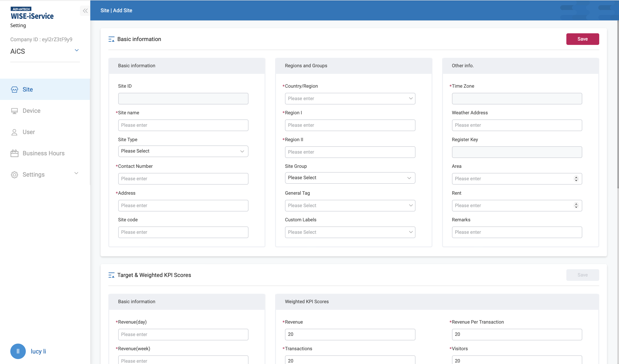The height and width of the screenshot is (364, 619).
Task: Expand the AiCS company selector chevron
Action: (x=77, y=50)
